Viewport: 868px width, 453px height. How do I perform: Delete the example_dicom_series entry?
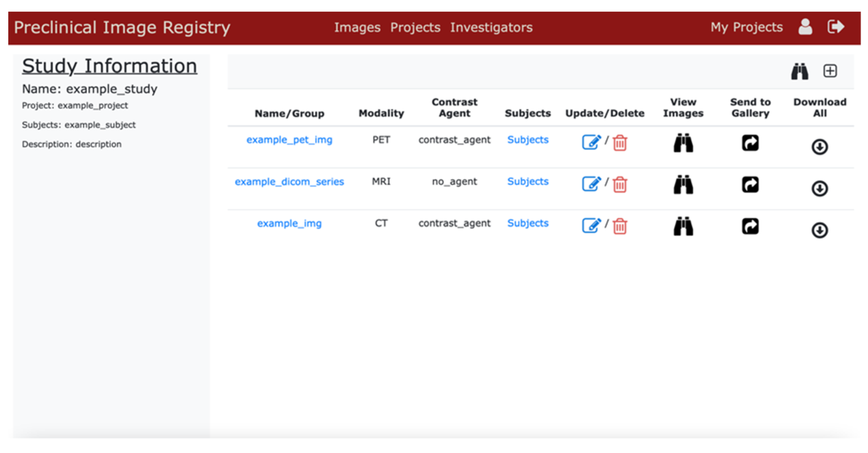click(x=620, y=185)
